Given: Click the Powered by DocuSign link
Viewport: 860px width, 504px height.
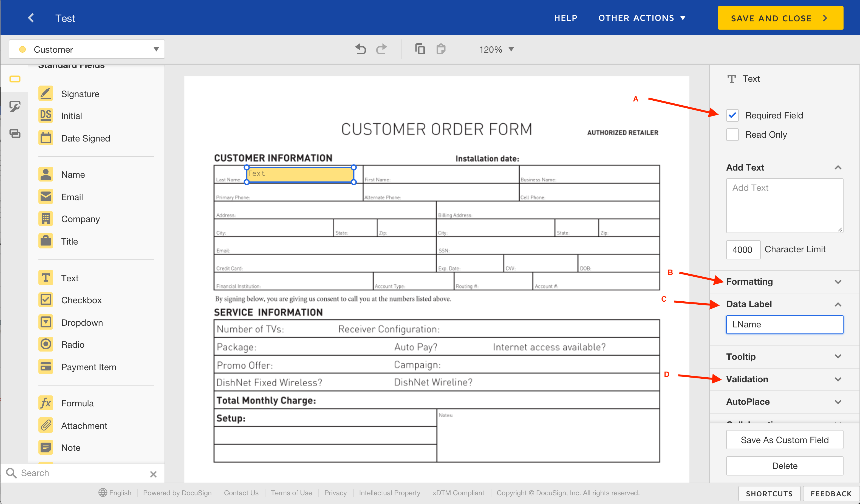Looking at the screenshot, I should (177, 493).
